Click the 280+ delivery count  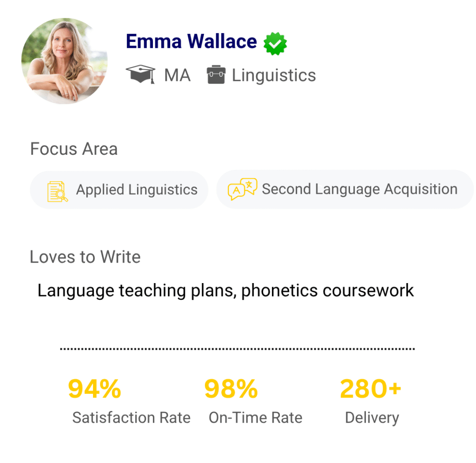pyautogui.click(x=370, y=389)
